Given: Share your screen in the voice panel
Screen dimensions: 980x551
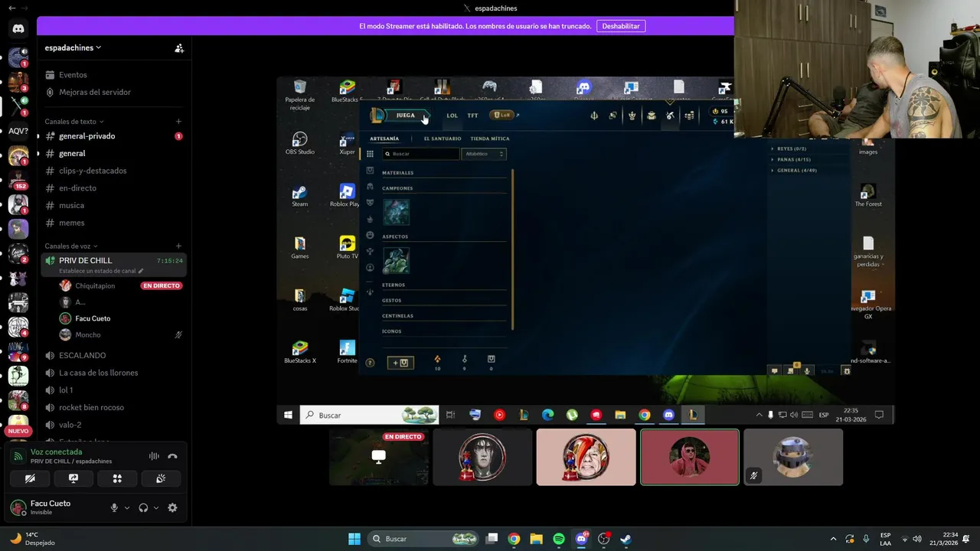Looking at the screenshot, I should click(73, 478).
